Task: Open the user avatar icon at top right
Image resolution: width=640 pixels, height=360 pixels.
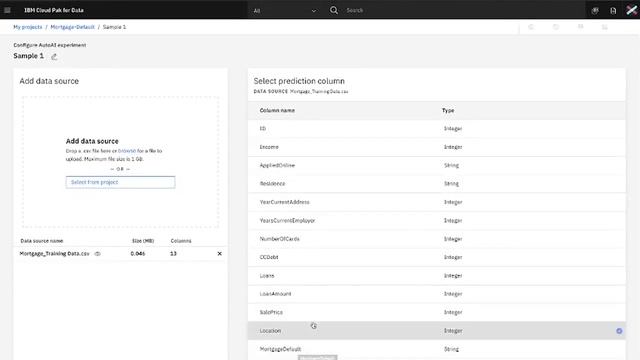Action: [x=631, y=10]
